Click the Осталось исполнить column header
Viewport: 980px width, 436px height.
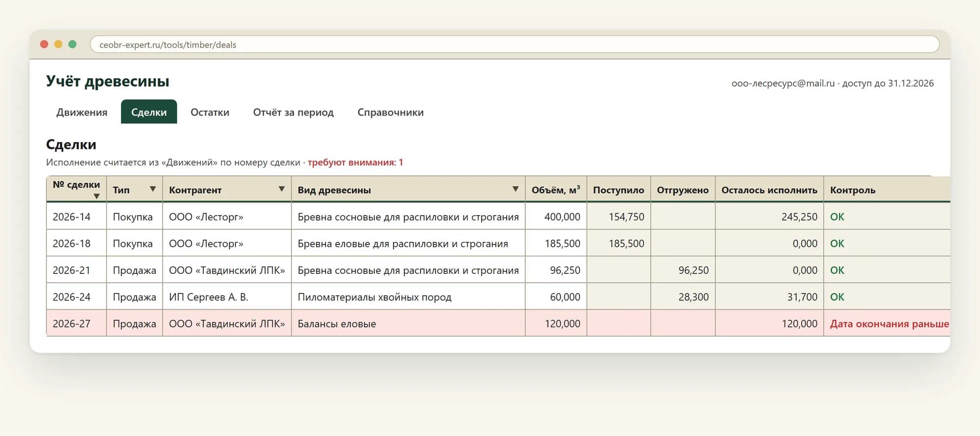[x=769, y=190]
